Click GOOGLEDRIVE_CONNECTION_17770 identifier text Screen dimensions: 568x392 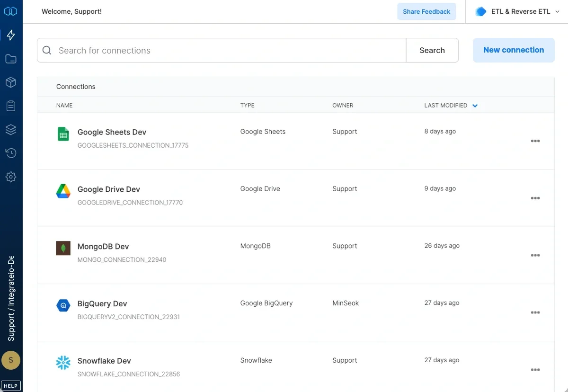pos(130,203)
